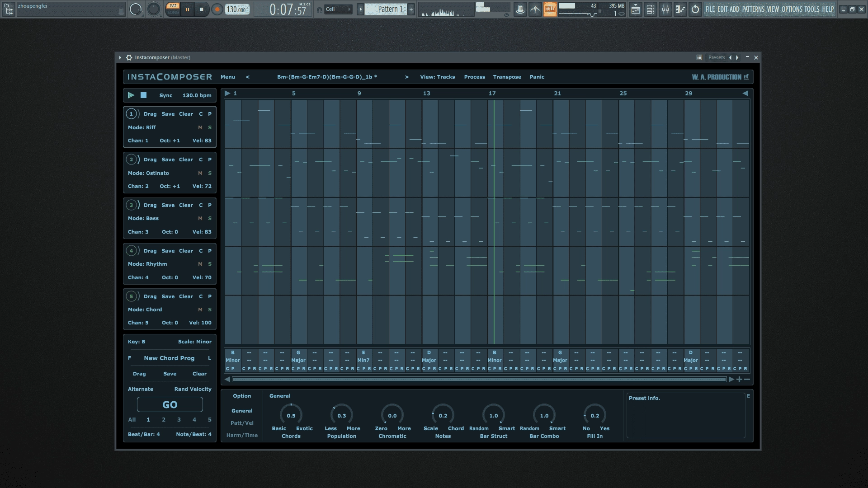The height and width of the screenshot is (488, 868).
Task: Zoom in timeline with plus icon
Action: 739,380
